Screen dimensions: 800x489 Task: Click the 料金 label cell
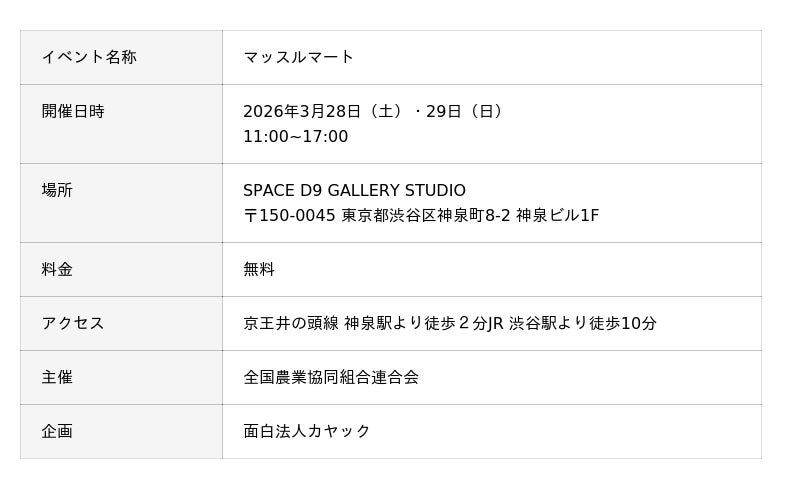(x=57, y=269)
